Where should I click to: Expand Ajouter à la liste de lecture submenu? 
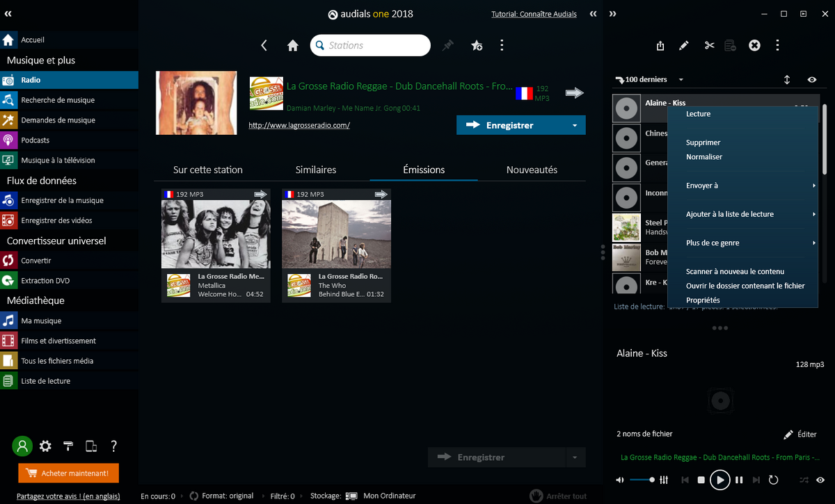[742, 214]
